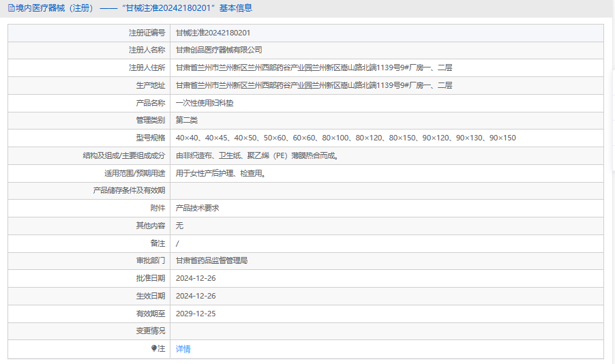This screenshot has width=615, height=364.
Task: Click the 结构及组成 composition description text
Action: point(257,155)
